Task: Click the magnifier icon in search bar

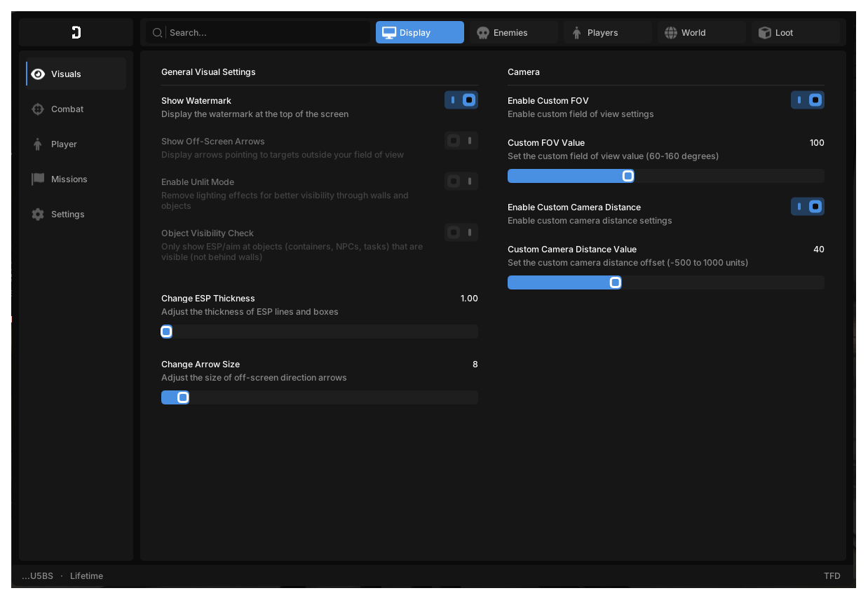Action: click(x=158, y=33)
